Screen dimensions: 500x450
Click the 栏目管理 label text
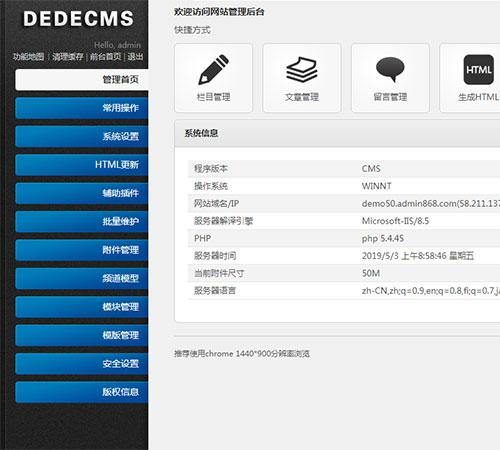[x=213, y=97]
